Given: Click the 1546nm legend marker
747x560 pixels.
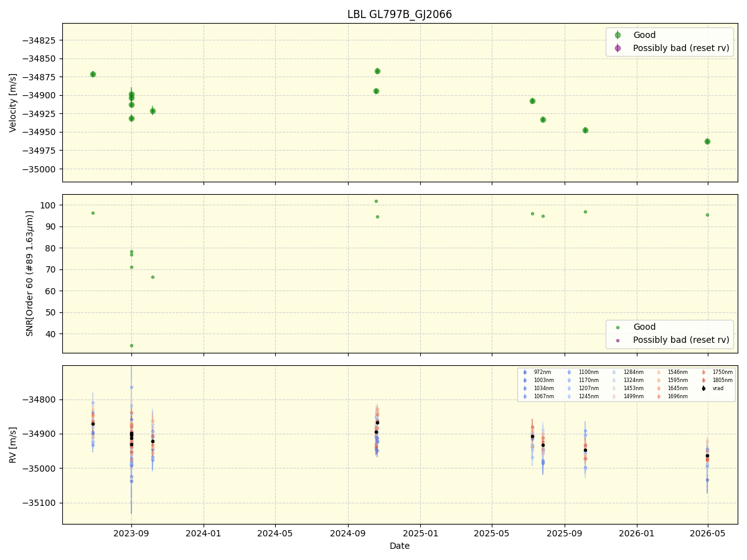Looking at the screenshot, I should click(659, 372).
